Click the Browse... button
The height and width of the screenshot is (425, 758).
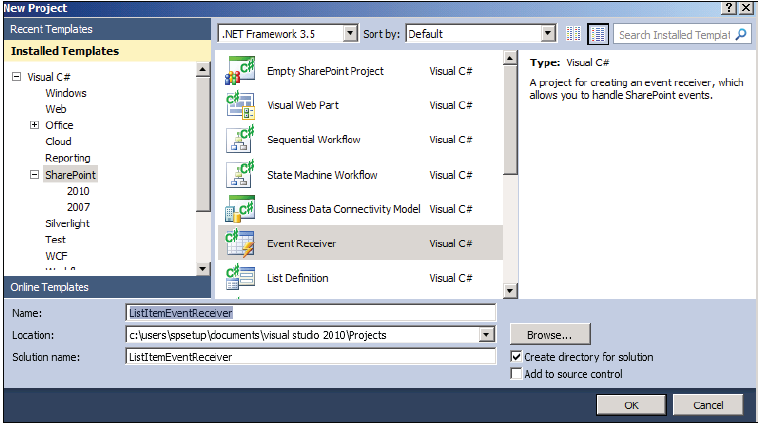(550, 335)
